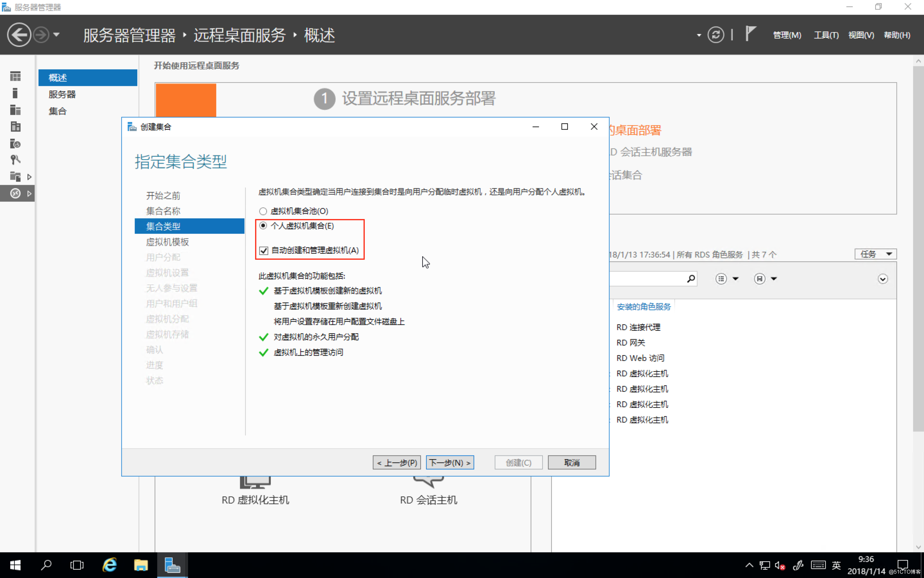The image size is (924, 578).
Task: Click the 安装的角色服务 column header
Action: 644,307
